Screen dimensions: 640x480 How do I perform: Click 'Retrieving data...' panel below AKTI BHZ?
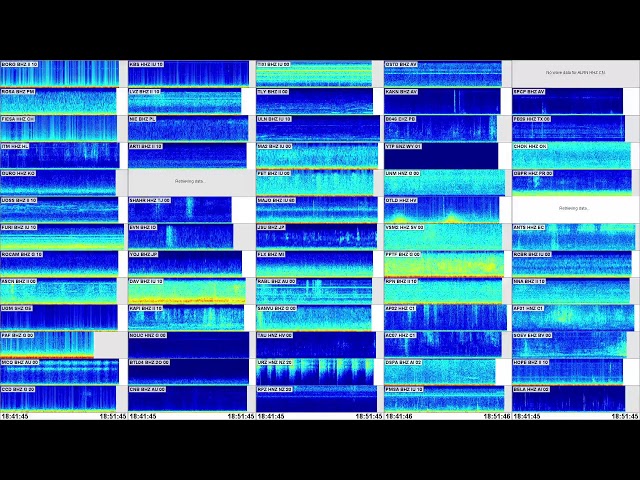point(191,182)
